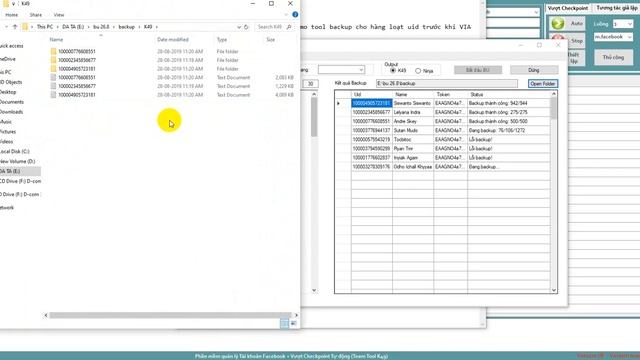This screenshot has height=360, width=640.
Task: Expand the chevron after This PC
Action: coord(58,27)
